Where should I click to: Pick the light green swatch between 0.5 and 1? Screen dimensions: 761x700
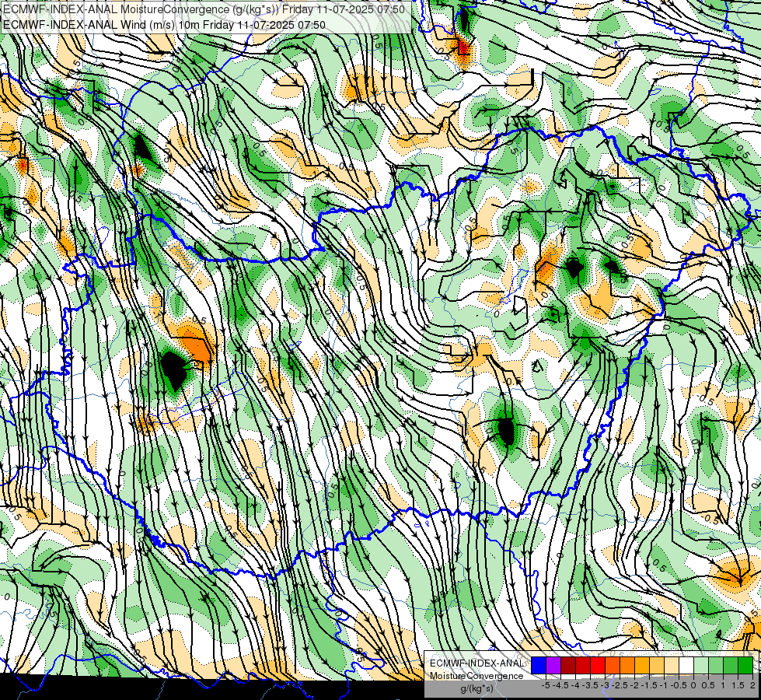(716, 665)
